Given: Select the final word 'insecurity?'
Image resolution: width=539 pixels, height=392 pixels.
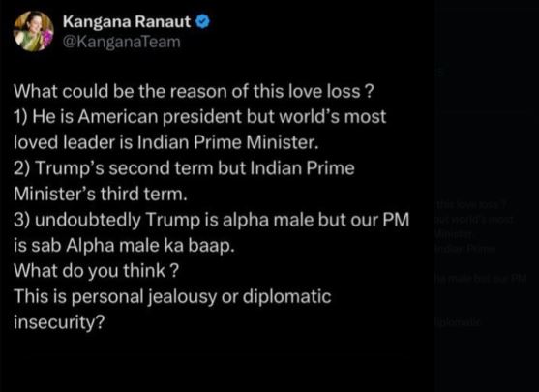Looking at the screenshot, I should (59, 322).
